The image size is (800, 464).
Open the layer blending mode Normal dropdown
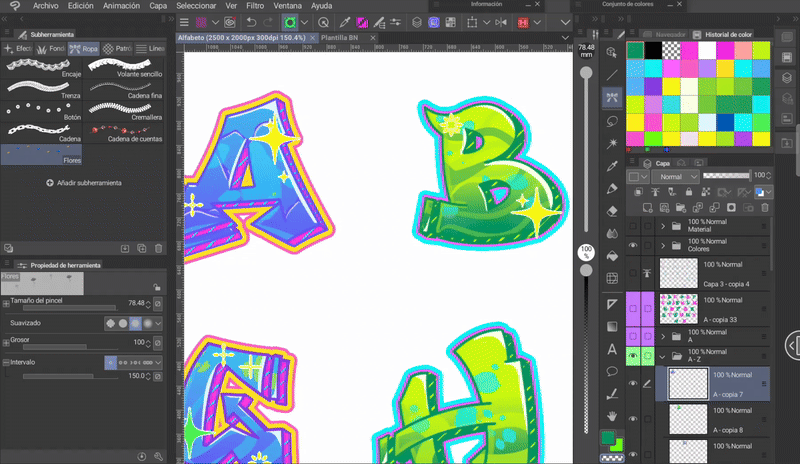coord(675,176)
